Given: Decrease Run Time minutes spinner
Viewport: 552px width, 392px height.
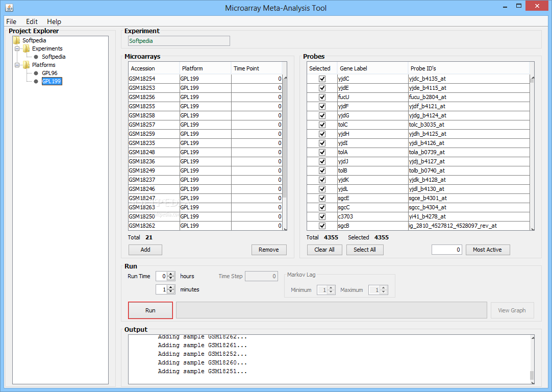Looking at the screenshot, I should tap(171, 291).
